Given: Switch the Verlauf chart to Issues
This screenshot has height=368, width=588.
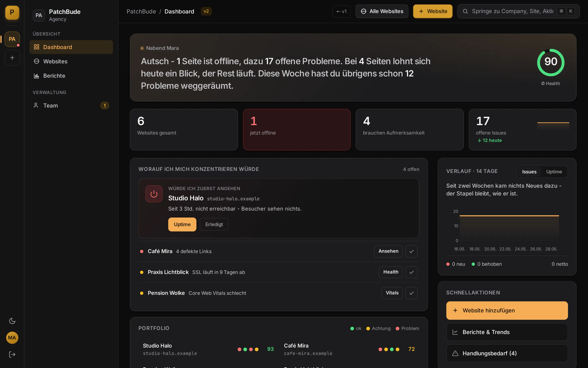Looking at the screenshot, I should [x=529, y=172].
